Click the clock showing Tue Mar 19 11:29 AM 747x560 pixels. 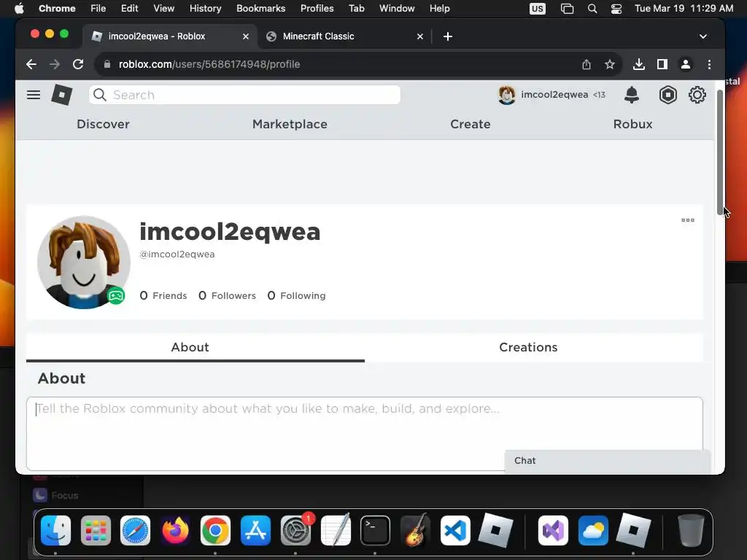(x=684, y=8)
